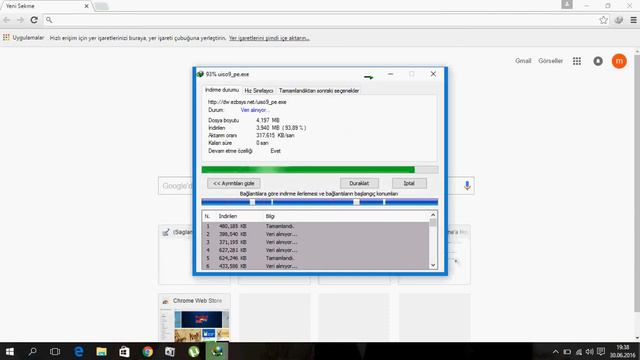
Task: Open 'Tamamlandıktan sonraki seçenekler' tab
Action: click(x=319, y=91)
